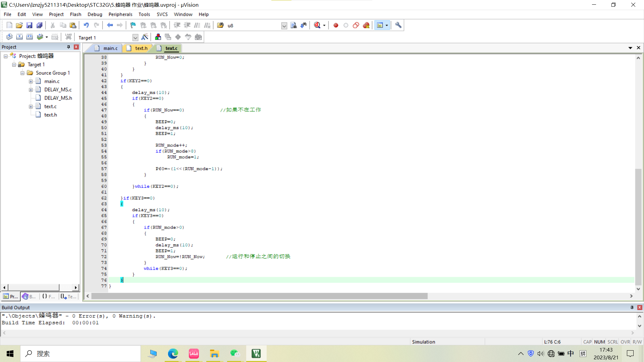Collapse Source Group 1 node
The width and height of the screenshot is (644, 362).
pos(22,73)
